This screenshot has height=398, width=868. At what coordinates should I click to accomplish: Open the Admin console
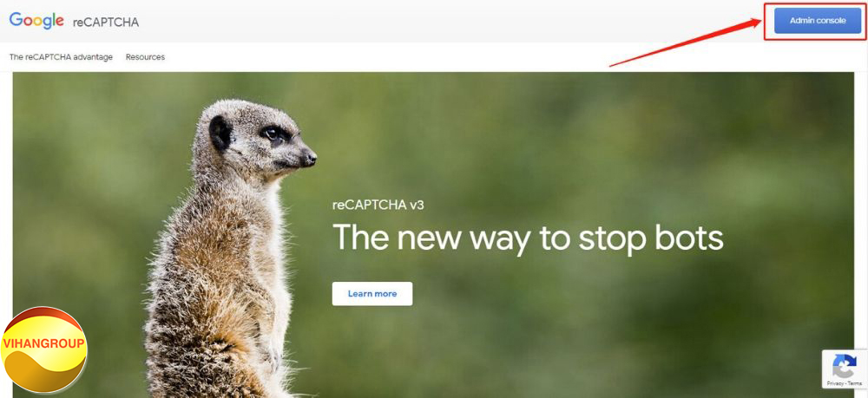(817, 21)
